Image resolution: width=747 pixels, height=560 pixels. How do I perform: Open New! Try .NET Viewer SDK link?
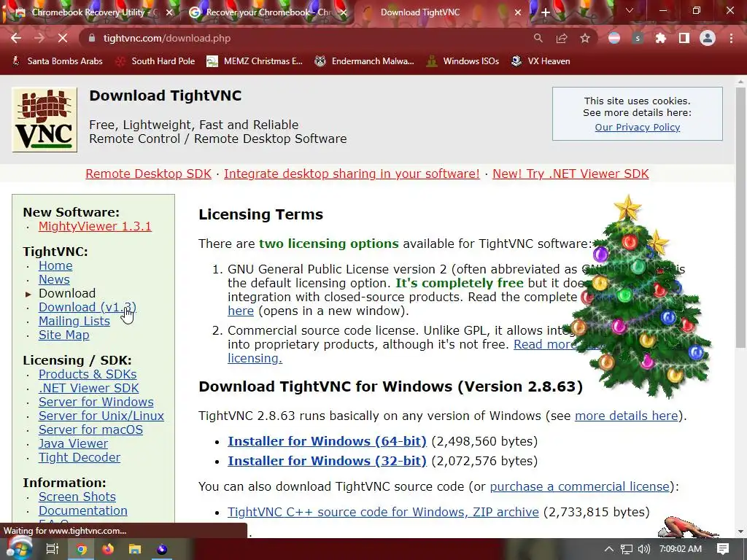(x=570, y=174)
